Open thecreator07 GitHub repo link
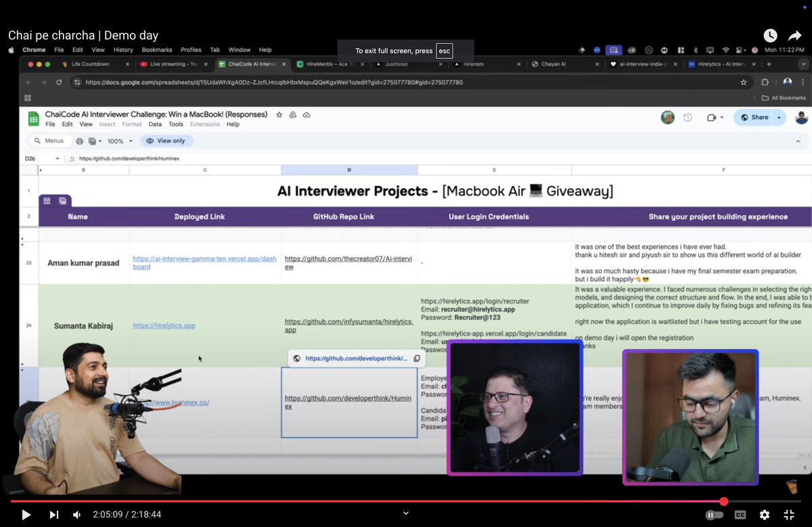 [x=348, y=262]
